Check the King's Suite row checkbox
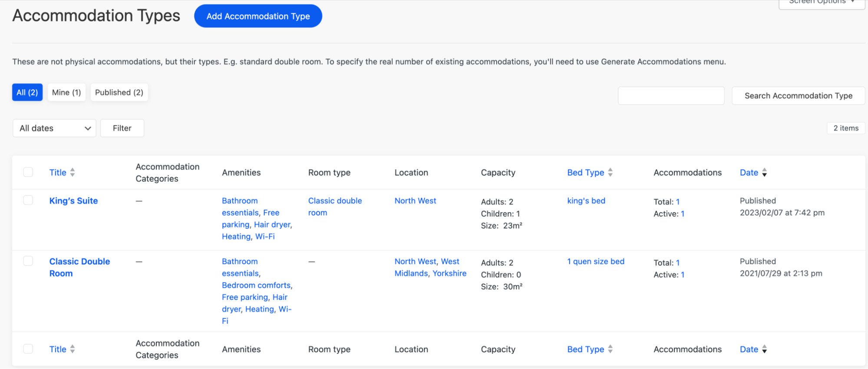868x369 pixels. coord(28,200)
